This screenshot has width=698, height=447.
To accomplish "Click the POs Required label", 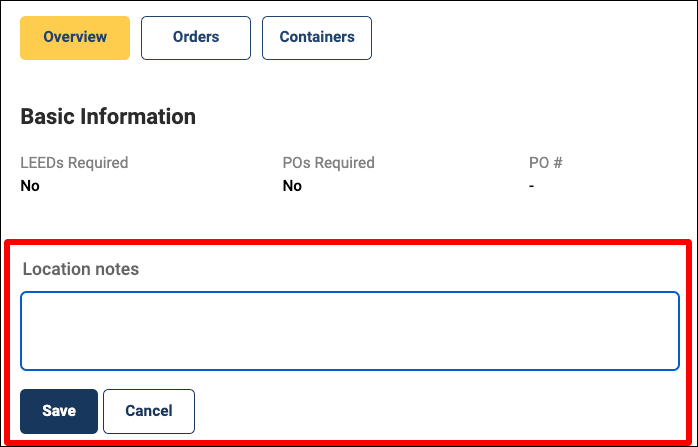I will tap(329, 163).
